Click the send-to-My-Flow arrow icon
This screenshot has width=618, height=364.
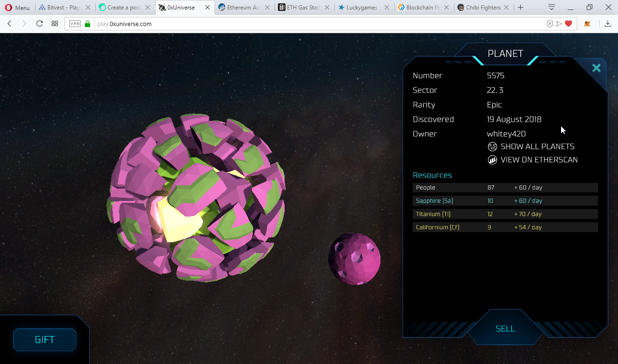click(x=559, y=24)
